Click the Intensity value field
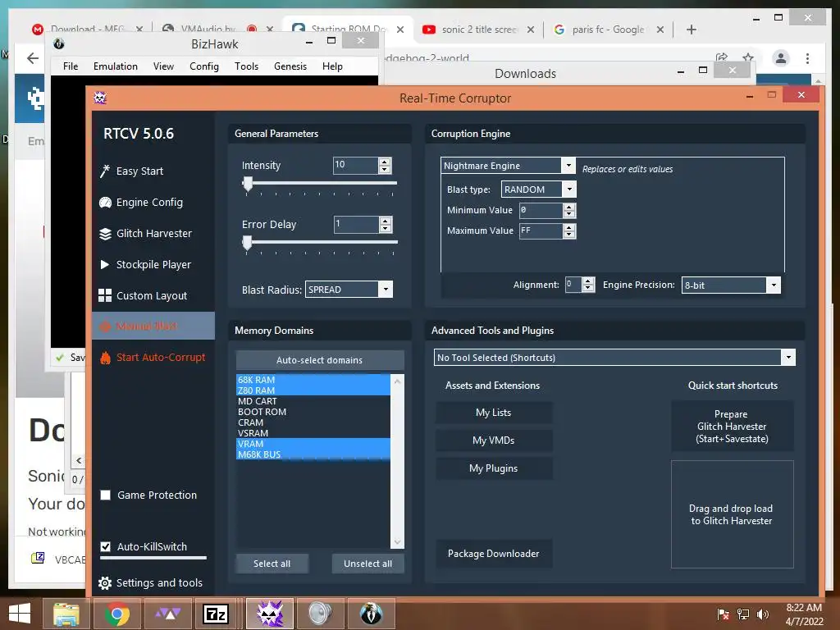 tap(355, 165)
